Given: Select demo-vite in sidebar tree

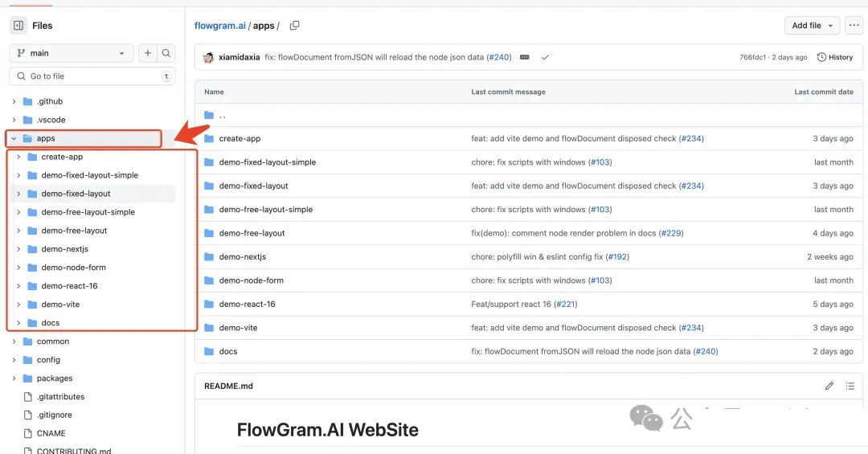Looking at the screenshot, I should [60, 305].
